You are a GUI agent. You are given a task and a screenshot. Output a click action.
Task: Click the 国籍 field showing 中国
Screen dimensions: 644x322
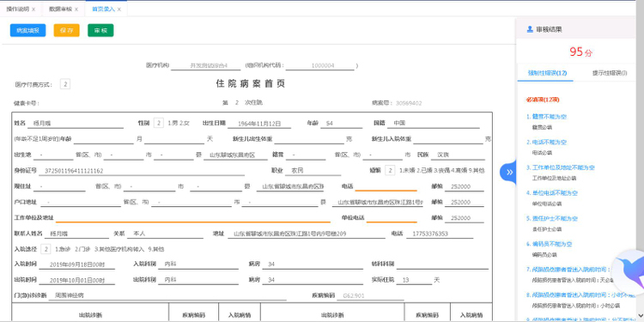(x=434, y=123)
